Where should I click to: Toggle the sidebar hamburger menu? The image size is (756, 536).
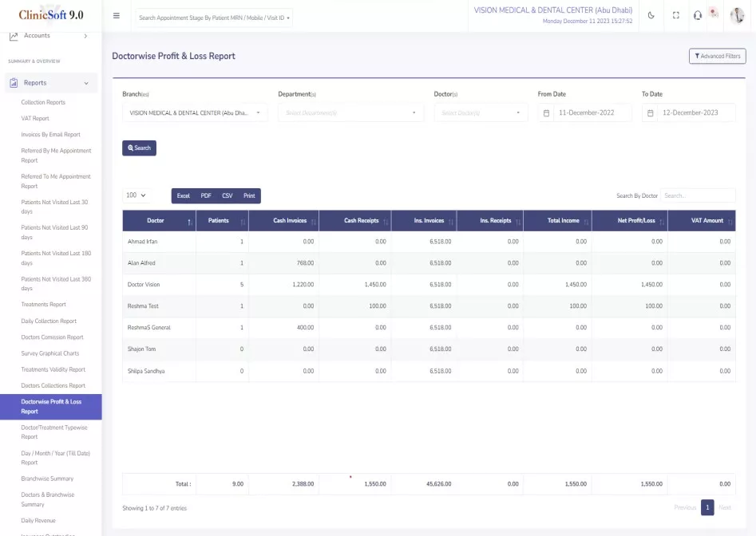coord(117,16)
